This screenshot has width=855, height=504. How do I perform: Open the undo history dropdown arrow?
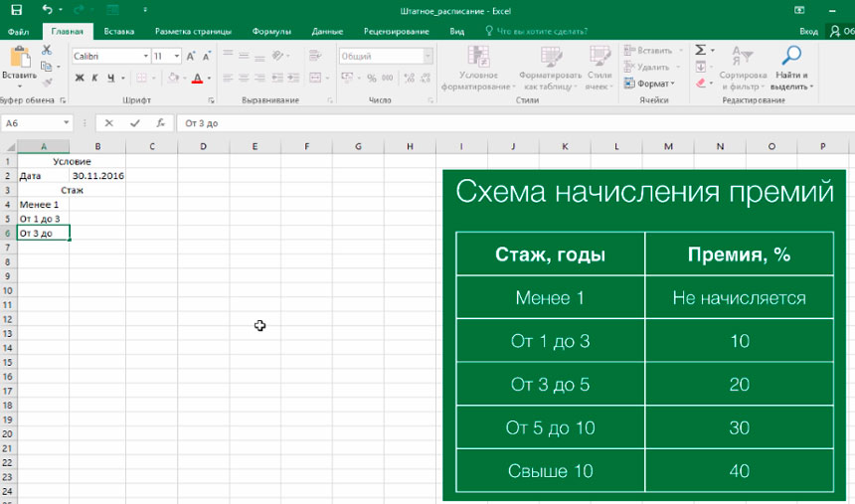(x=60, y=10)
